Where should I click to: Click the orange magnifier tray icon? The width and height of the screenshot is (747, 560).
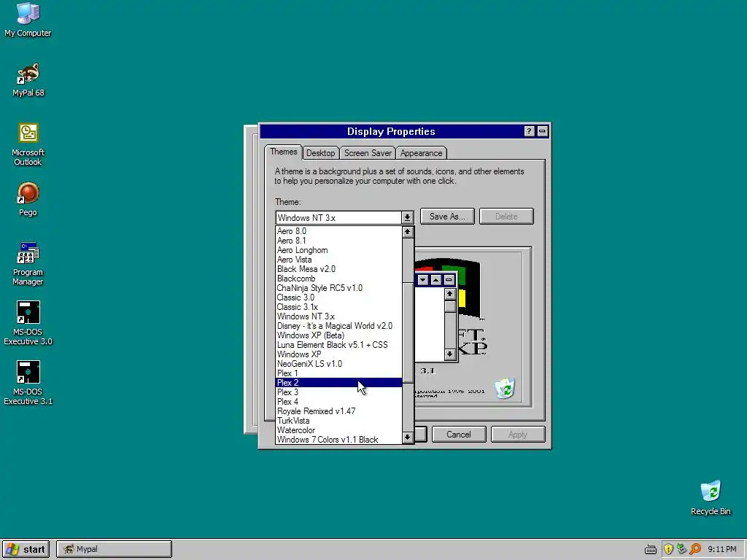[x=695, y=549]
